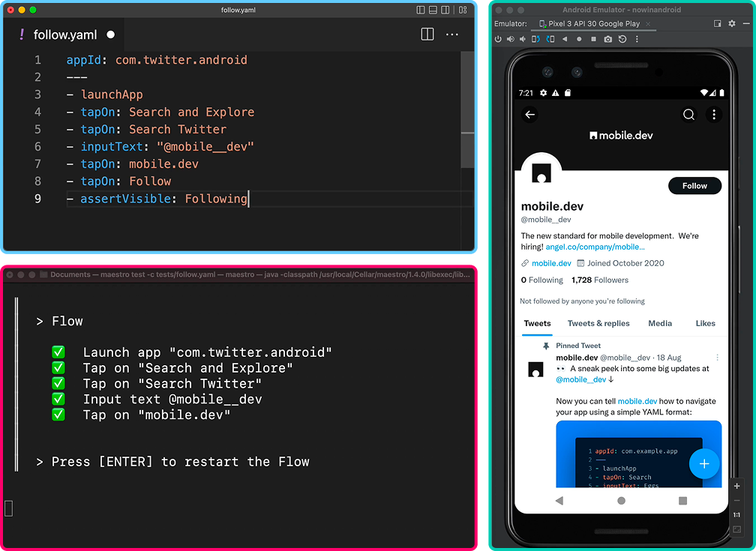
Task: Tap the Follow button on mobile.dev profile
Action: (694, 186)
